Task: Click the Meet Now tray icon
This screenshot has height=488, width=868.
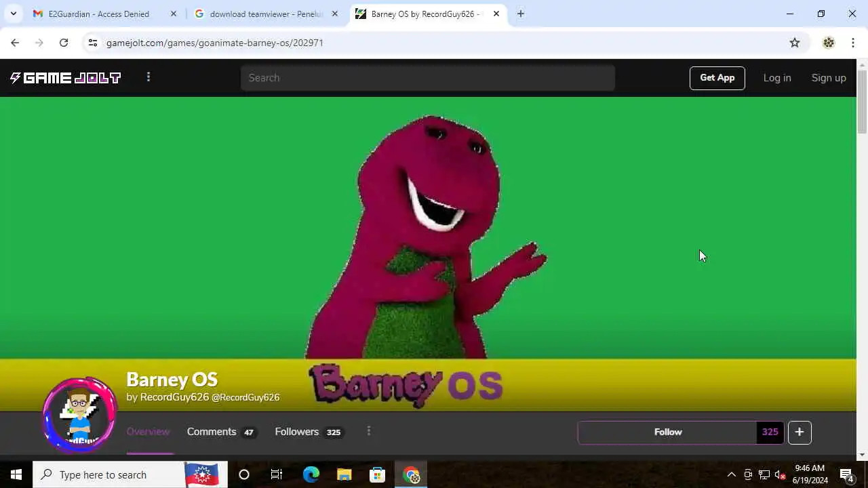Action: pos(748,474)
